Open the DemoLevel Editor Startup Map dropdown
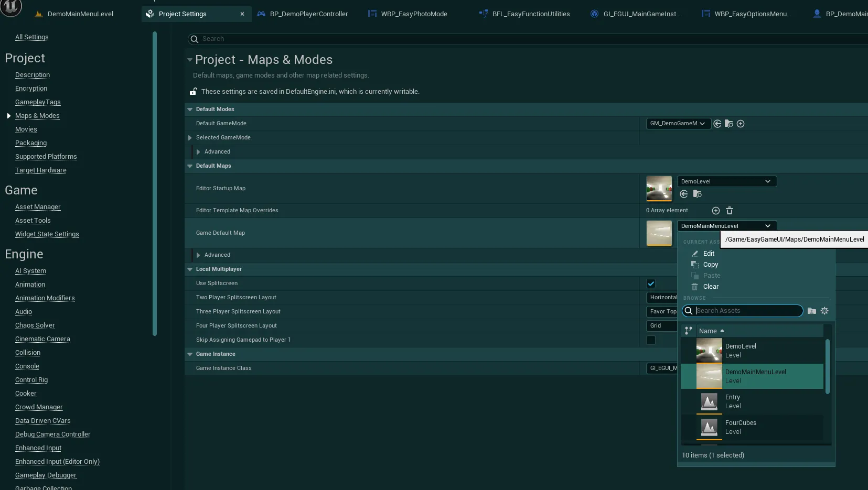The width and height of the screenshot is (868, 490). (x=727, y=181)
